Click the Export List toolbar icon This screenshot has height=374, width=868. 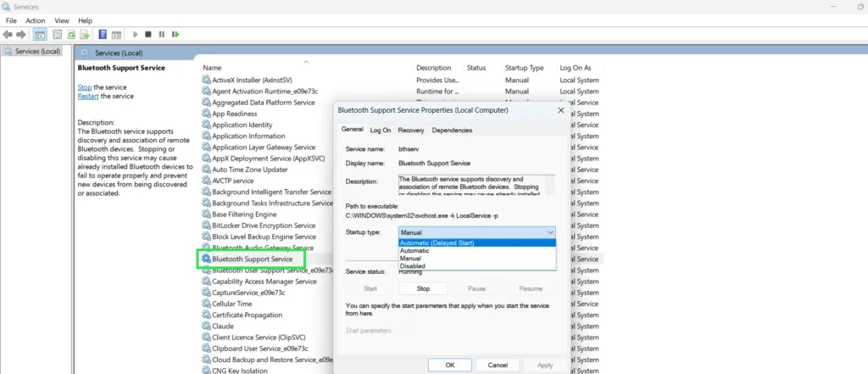click(85, 35)
